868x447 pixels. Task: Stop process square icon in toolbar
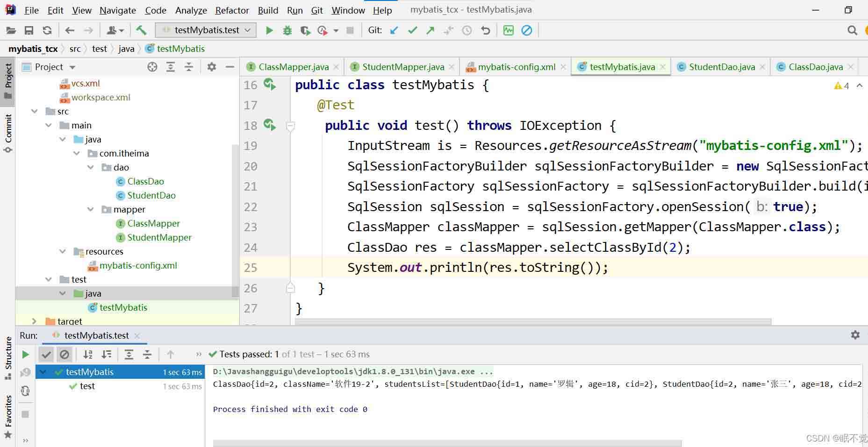(x=350, y=30)
